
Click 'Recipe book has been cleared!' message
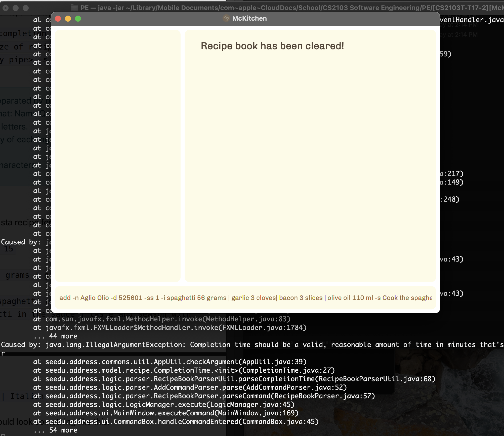pos(272,46)
